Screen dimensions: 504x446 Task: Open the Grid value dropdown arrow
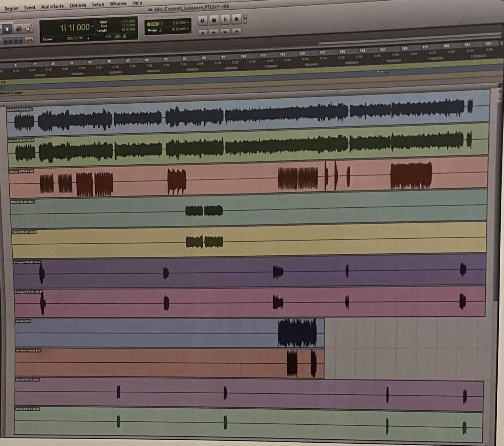coord(188,22)
